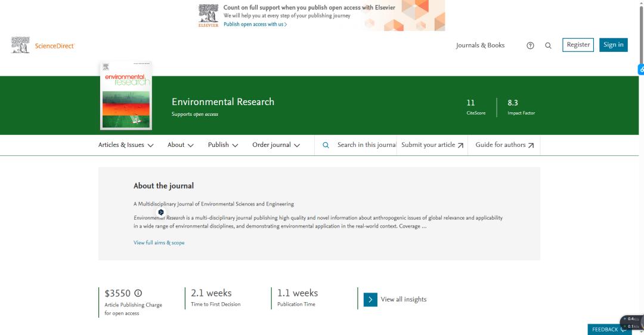
Task: Open Journals & Books menu item
Action: (x=480, y=45)
